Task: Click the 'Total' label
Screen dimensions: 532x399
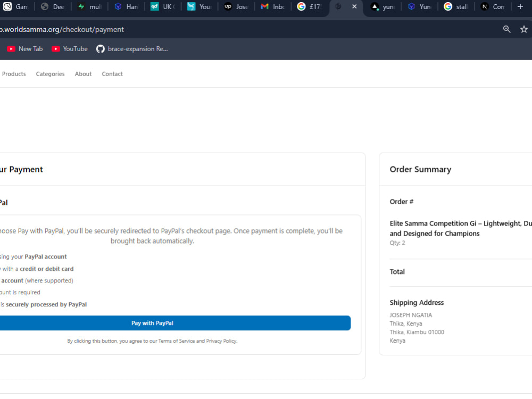Action: (397, 272)
